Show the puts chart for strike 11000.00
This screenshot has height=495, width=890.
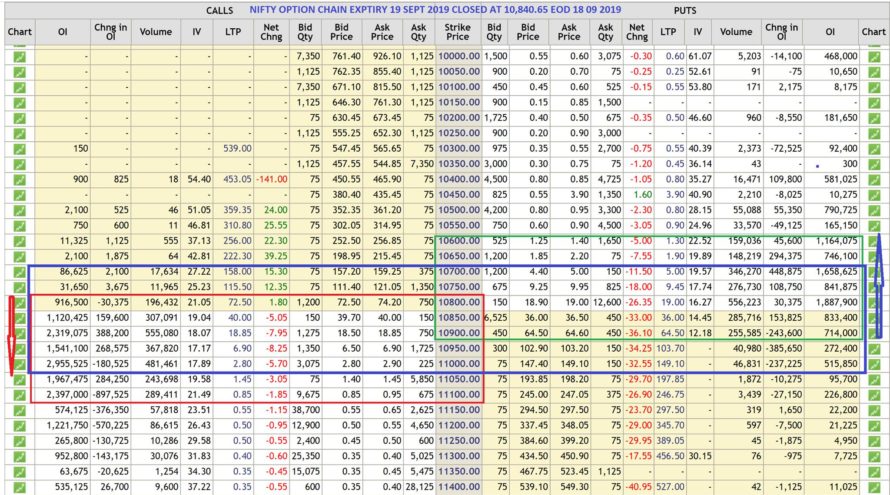point(874,364)
